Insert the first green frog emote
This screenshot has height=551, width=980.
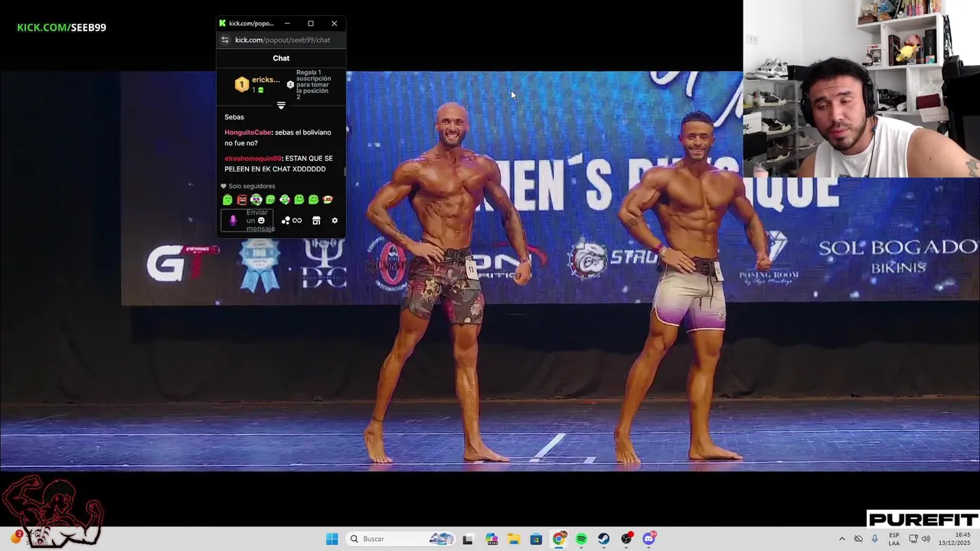click(227, 200)
